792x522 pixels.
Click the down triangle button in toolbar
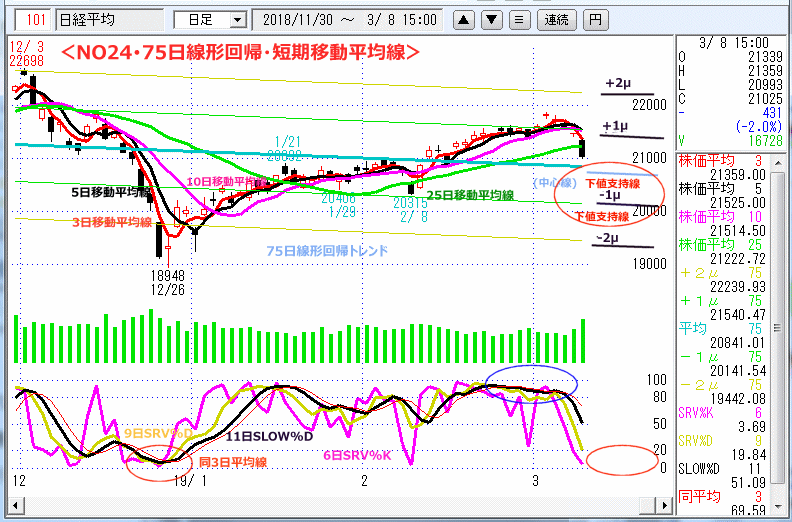491,19
